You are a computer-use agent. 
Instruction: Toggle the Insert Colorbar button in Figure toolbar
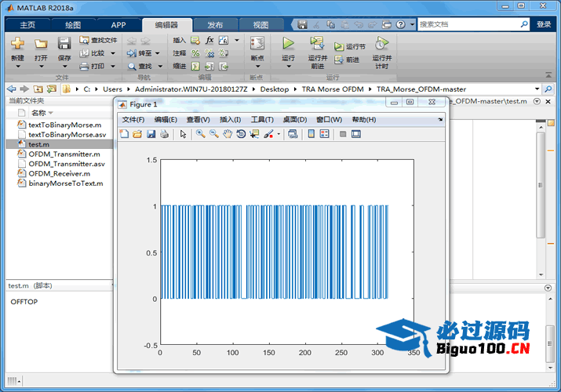[x=311, y=134]
